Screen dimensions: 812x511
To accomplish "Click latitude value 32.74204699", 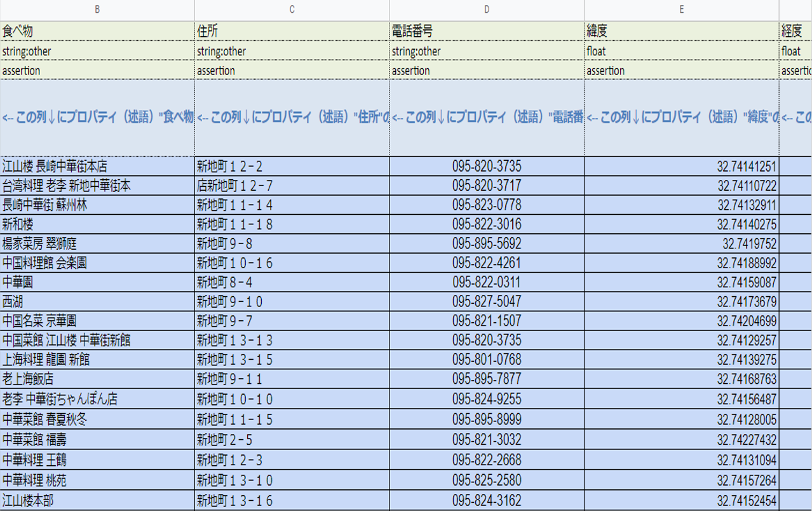I will click(x=681, y=320).
